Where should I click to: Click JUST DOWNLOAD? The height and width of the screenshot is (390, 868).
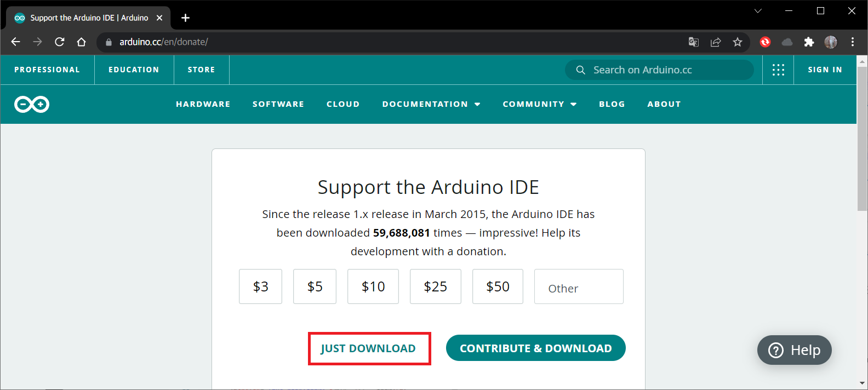pos(368,348)
